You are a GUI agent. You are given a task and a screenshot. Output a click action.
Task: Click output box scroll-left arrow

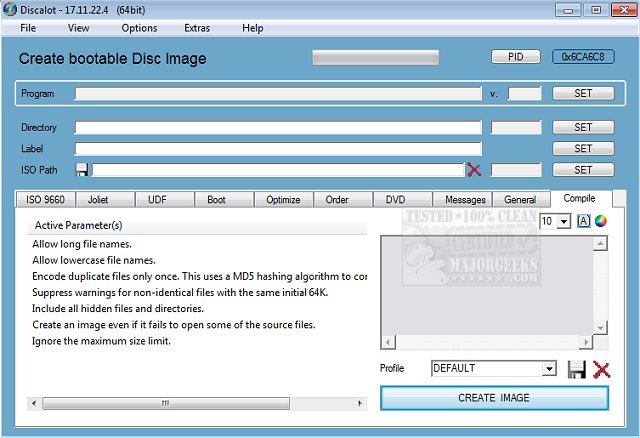click(389, 342)
